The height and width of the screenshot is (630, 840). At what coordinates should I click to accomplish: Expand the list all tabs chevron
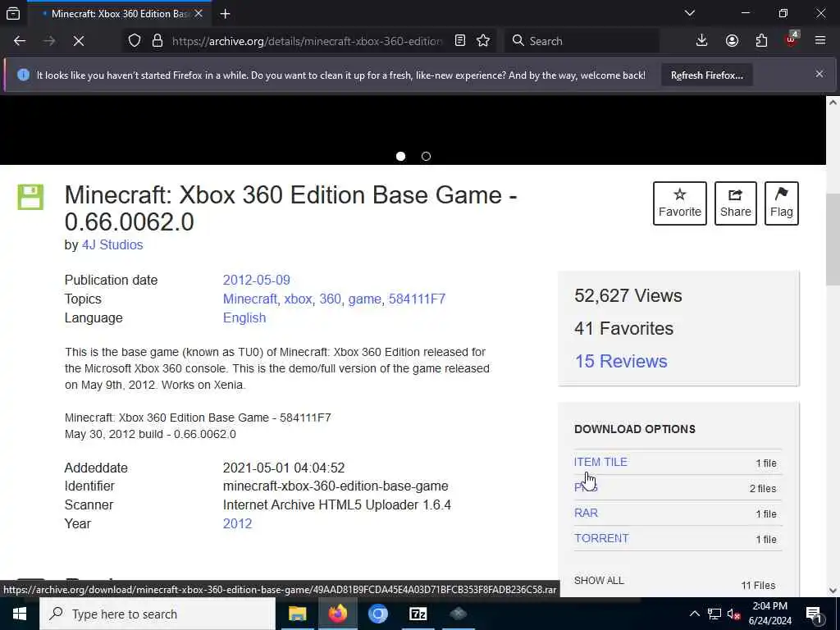pos(690,13)
